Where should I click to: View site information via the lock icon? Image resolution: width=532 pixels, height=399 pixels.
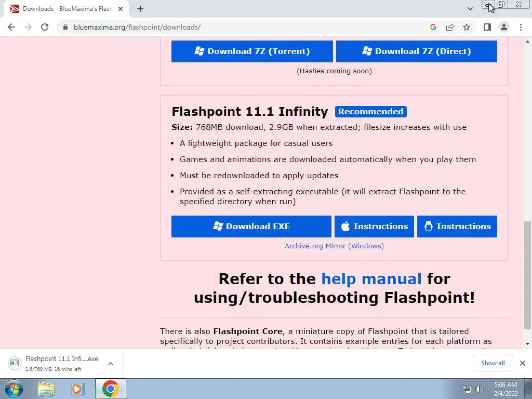coord(65,27)
